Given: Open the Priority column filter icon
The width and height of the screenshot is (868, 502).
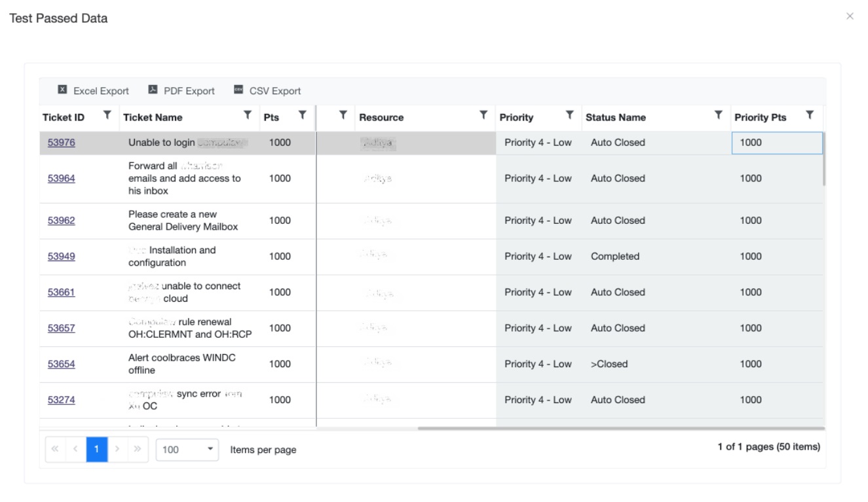Looking at the screenshot, I should [570, 116].
